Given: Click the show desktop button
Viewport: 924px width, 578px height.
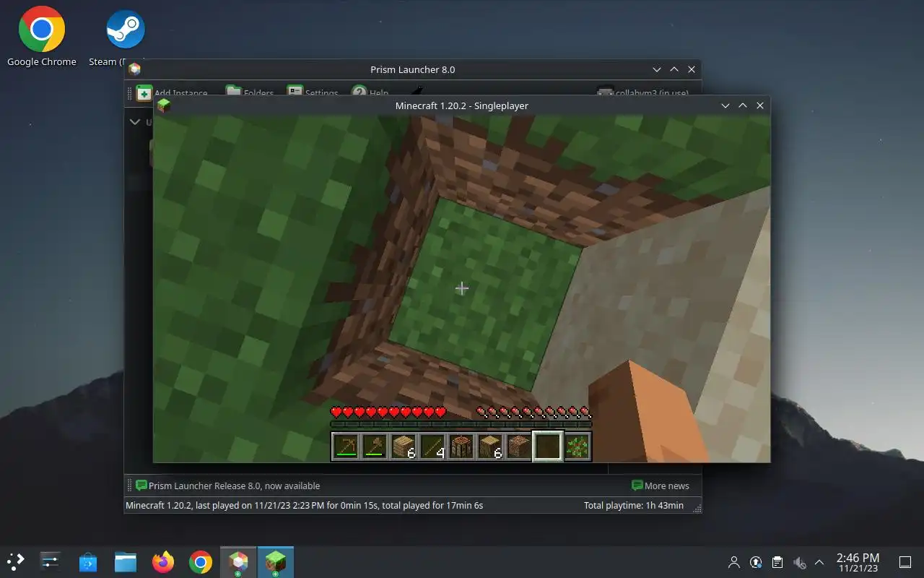Looking at the screenshot, I should tap(905, 562).
